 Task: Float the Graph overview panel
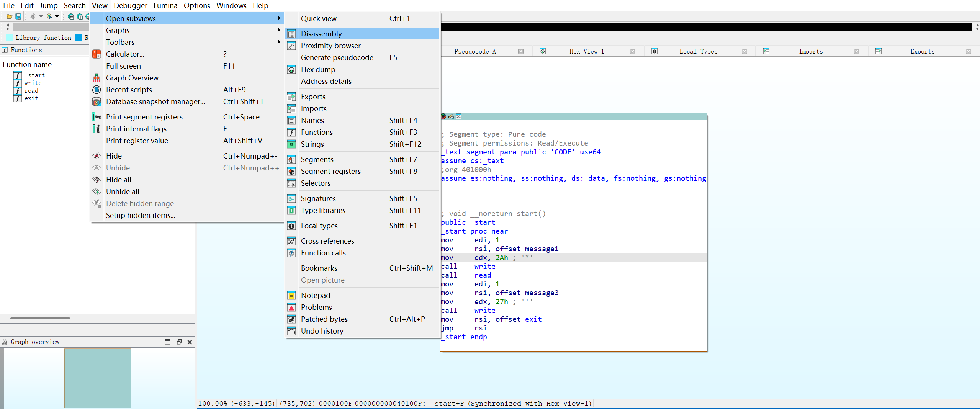pos(179,342)
